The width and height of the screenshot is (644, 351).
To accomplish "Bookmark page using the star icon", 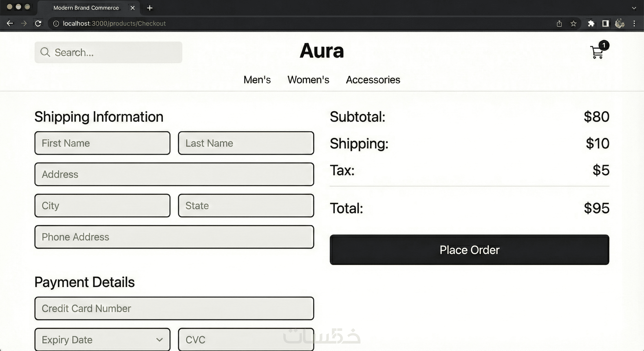I will pyautogui.click(x=573, y=24).
